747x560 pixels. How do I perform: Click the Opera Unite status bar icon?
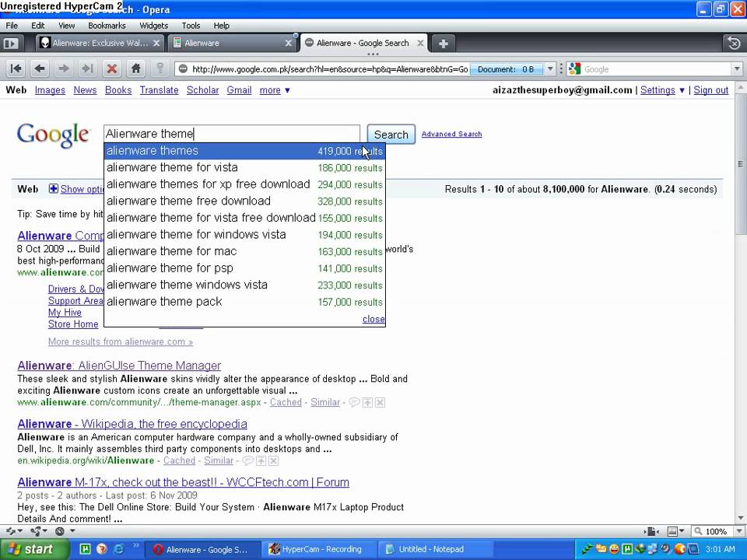[37, 530]
